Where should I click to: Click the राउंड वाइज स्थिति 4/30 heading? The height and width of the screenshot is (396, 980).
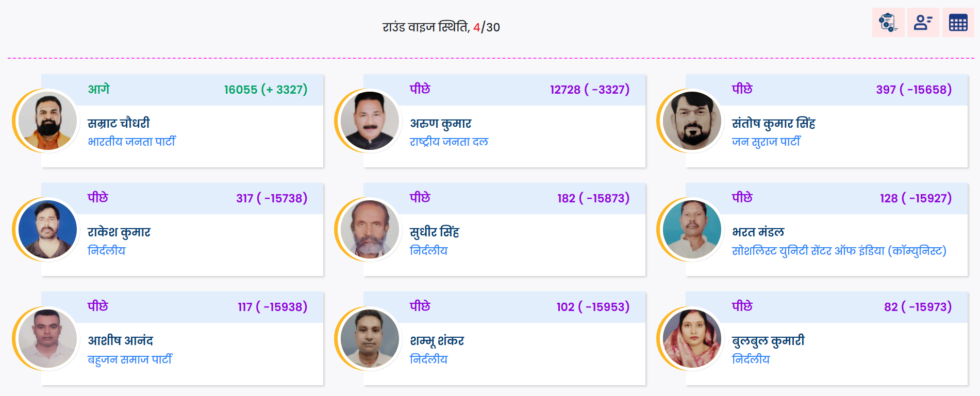coord(441,27)
